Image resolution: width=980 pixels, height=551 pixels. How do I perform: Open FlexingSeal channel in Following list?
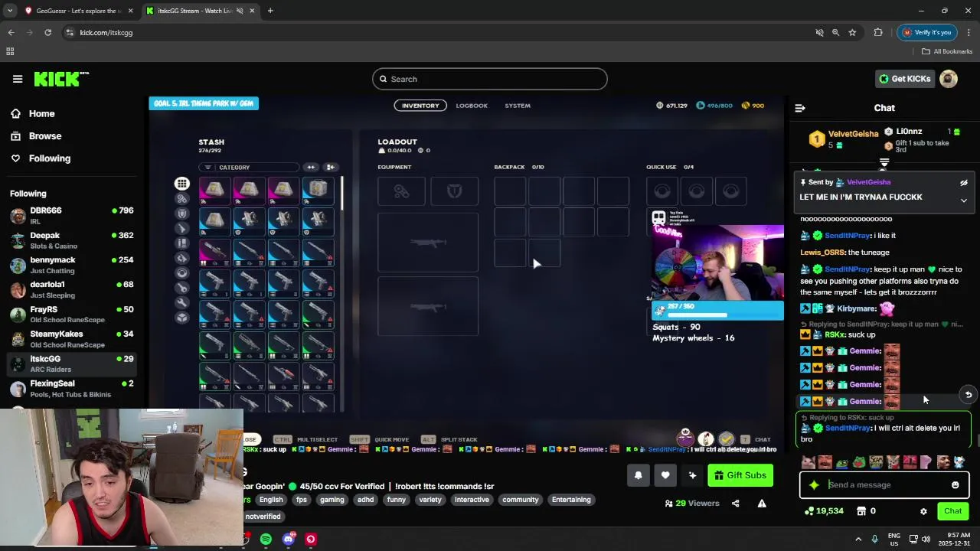71,389
